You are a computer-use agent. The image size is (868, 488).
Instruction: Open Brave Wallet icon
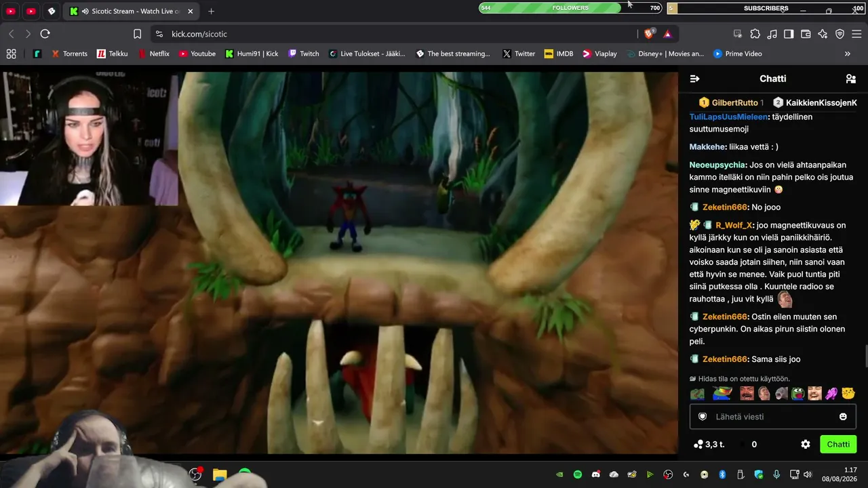coord(806,34)
